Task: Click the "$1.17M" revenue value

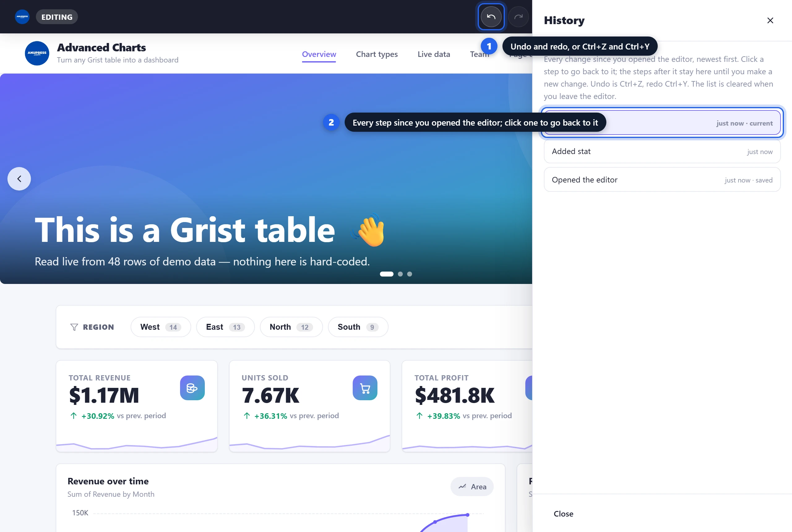Action: (104, 395)
